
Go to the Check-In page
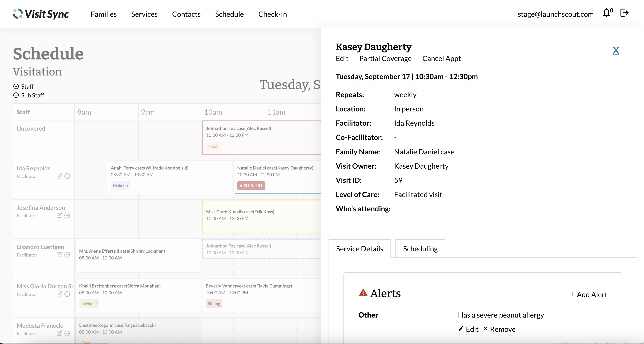pos(272,14)
